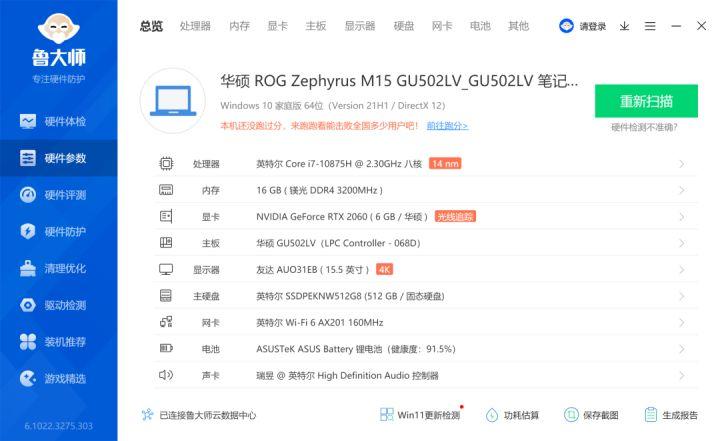Open 清理优化 cleanup section
This screenshot has height=441, width=720.
pos(58,268)
